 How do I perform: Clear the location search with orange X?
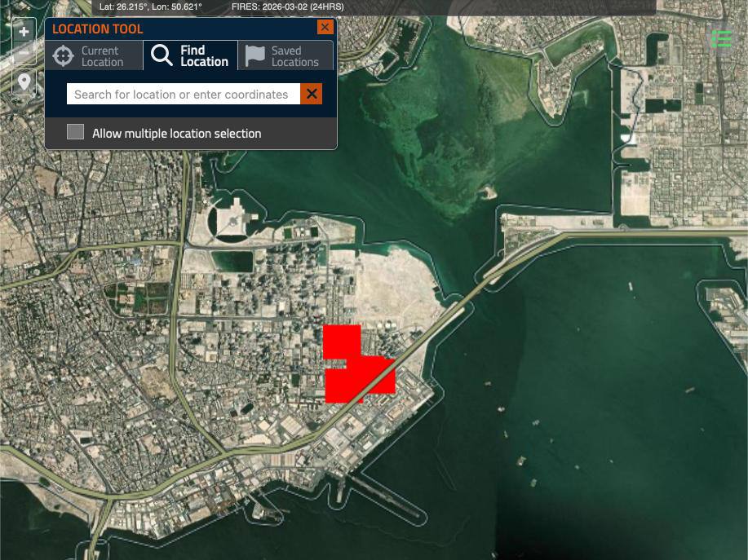312,94
